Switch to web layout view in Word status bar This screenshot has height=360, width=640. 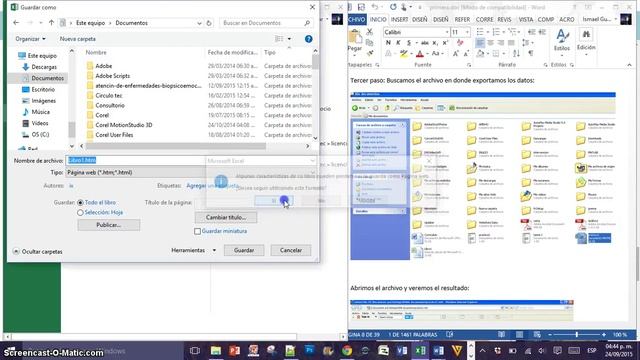pyautogui.click(x=537, y=335)
